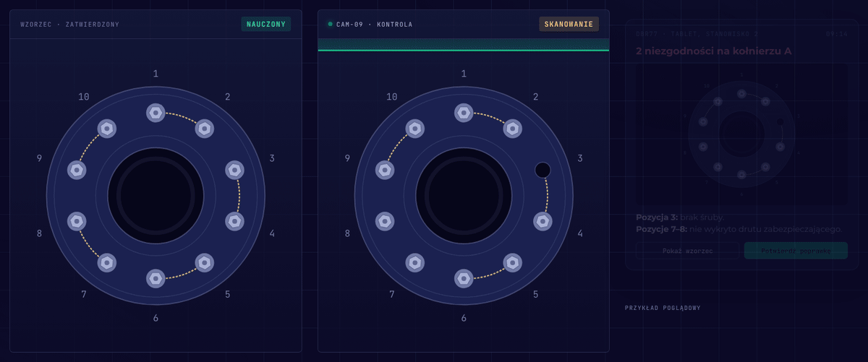Viewport: 868px width, 362px height.
Task: Click the Potwierdź poprawkę button
Action: click(796, 251)
